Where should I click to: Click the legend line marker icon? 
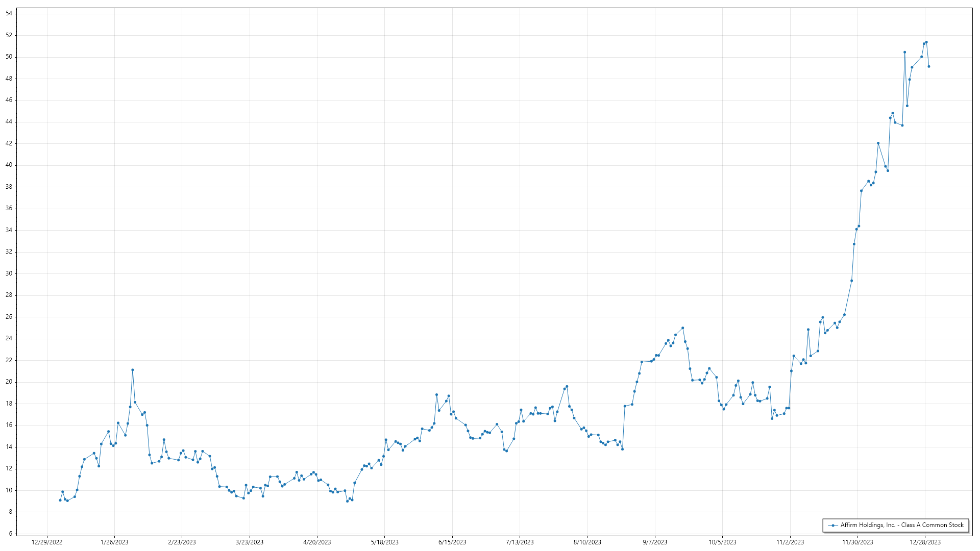pos(833,525)
